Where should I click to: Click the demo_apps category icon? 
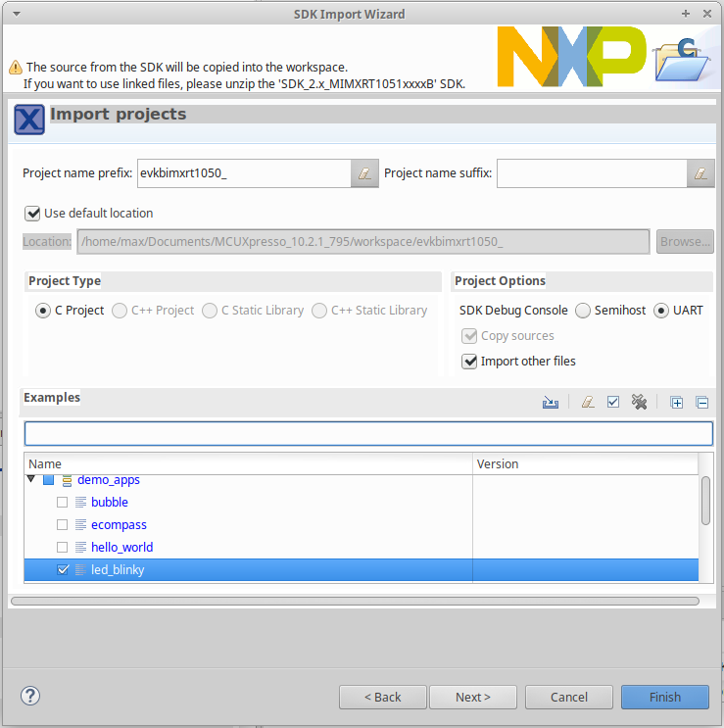click(x=67, y=480)
